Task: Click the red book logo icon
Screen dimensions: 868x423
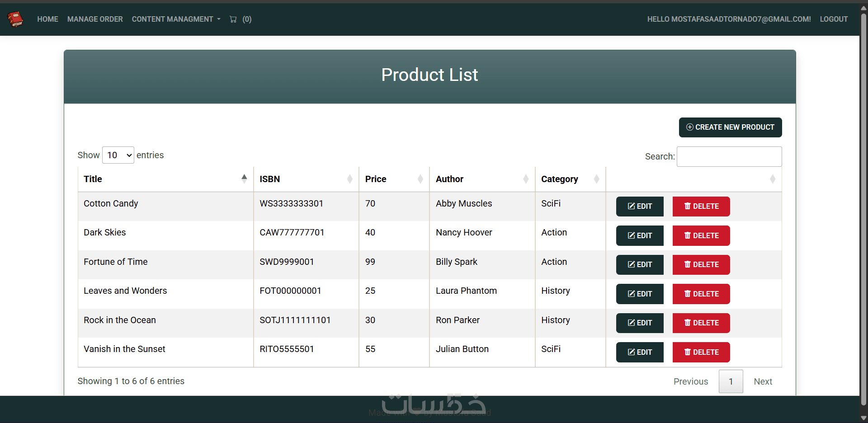Action: (x=15, y=19)
